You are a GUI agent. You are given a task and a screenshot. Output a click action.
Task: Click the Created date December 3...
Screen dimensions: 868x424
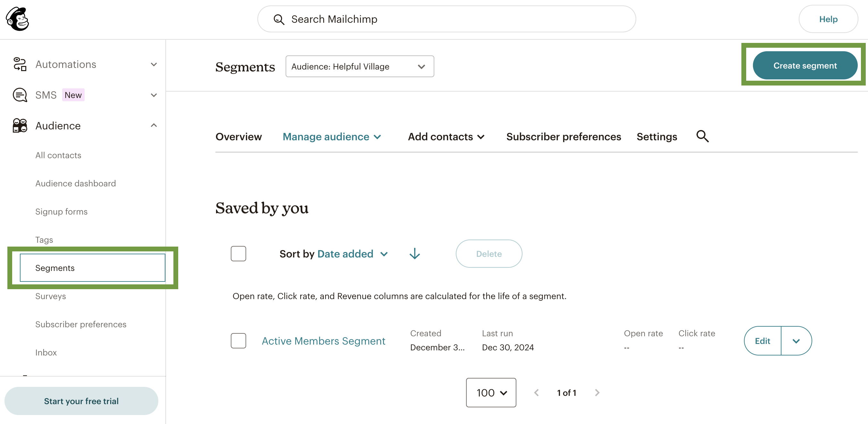[x=437, y=347]
